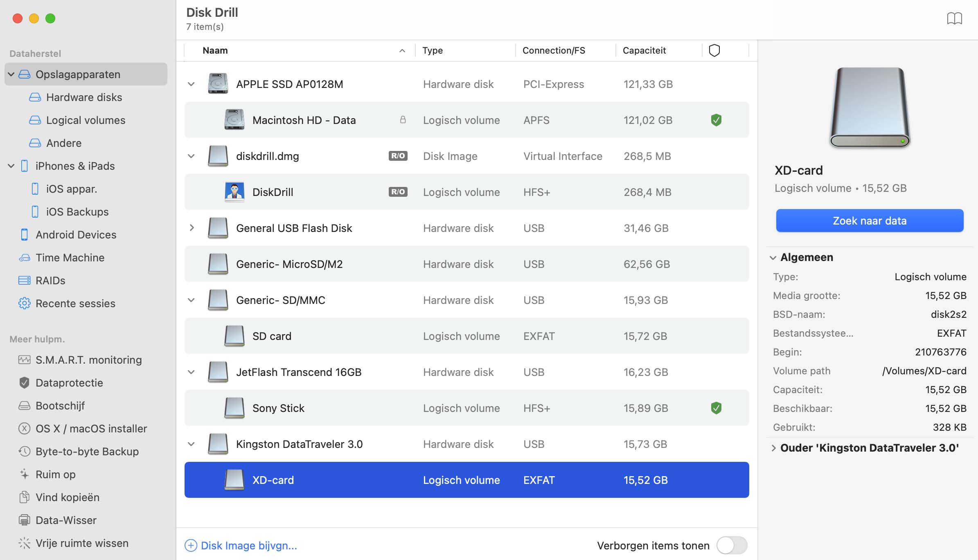Open Vrije ruimte wissen tool
Screen dimensions: 978x560
82,543
